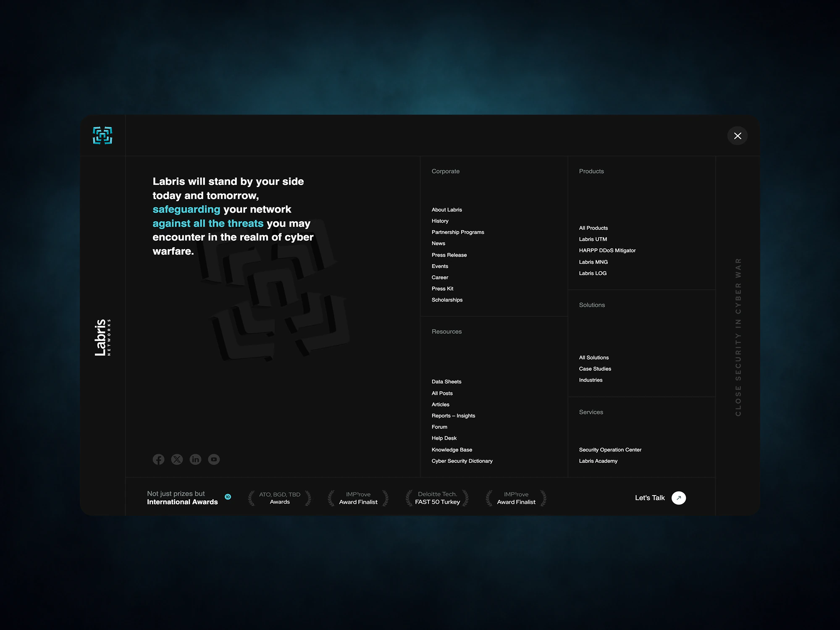Click the Deloitte Tech. FAST 50 Turkey badge
This screenshot has width=840, height=630.
pyautogui.click(x=437, y=498)
